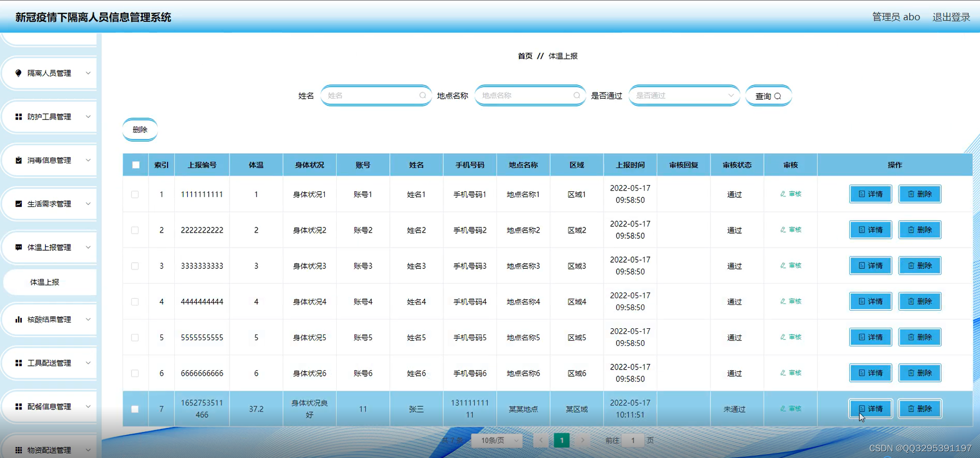Check the box for row 6666666666
The width and height of the screenshot is (980, 458).
point(135,373)
